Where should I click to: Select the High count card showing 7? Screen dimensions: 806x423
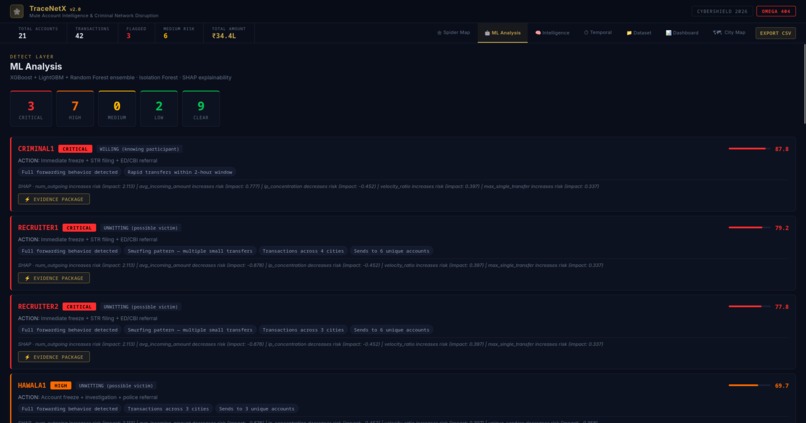75,108
